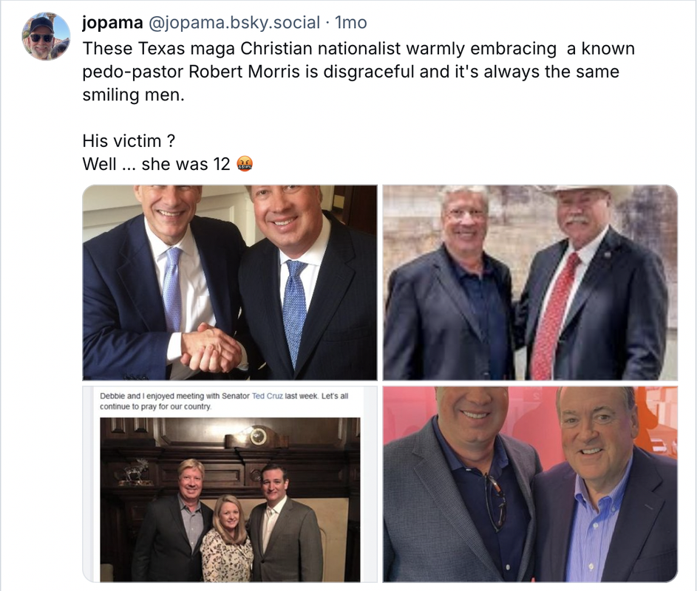Open jopama's profile avatar picture
Image resolution: width=700 pixels, height=591 pixels.
point(47,37)
